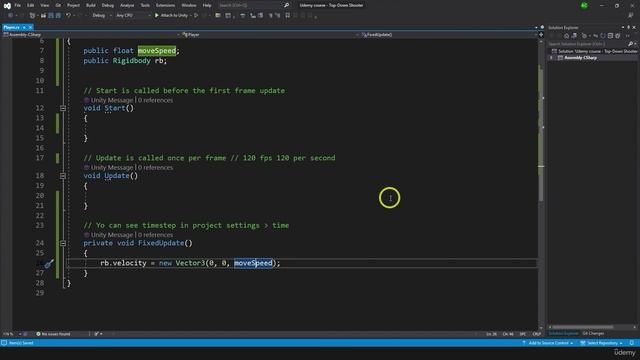This screenshot has height=360, width=640.
Task: Open the Edit menu
Action: point(31,5)
